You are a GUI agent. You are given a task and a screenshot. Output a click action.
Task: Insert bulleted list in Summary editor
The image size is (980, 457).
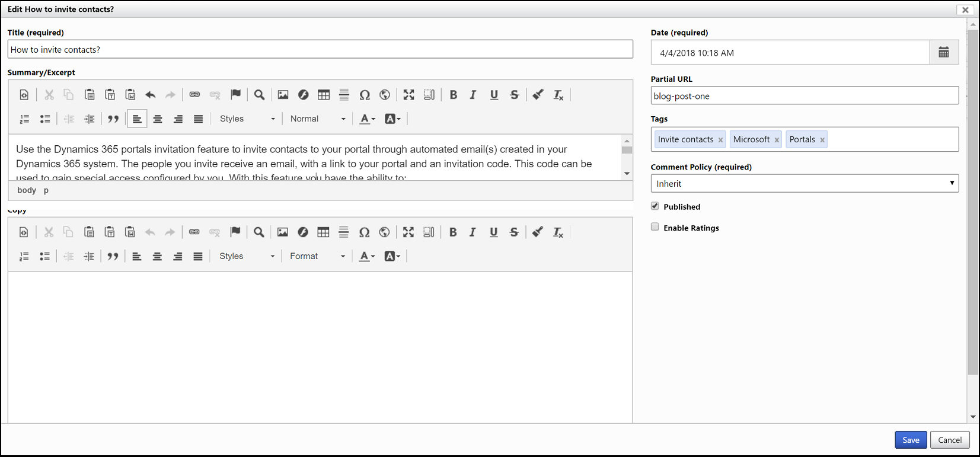(x=45, y=119)
